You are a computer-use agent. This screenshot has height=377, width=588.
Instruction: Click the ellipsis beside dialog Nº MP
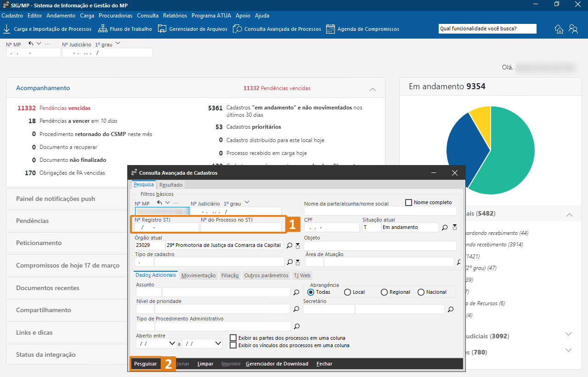(x=175, y=203)
